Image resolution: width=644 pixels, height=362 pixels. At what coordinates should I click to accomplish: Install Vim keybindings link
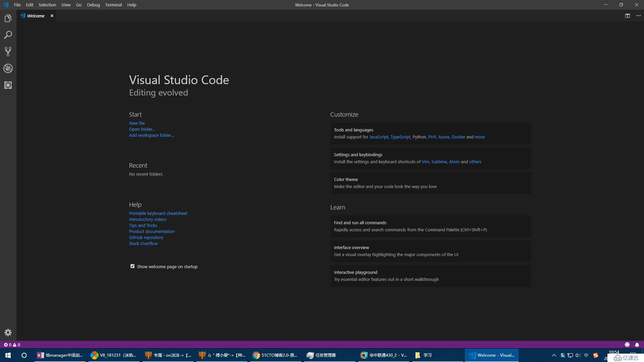point(425,162)
